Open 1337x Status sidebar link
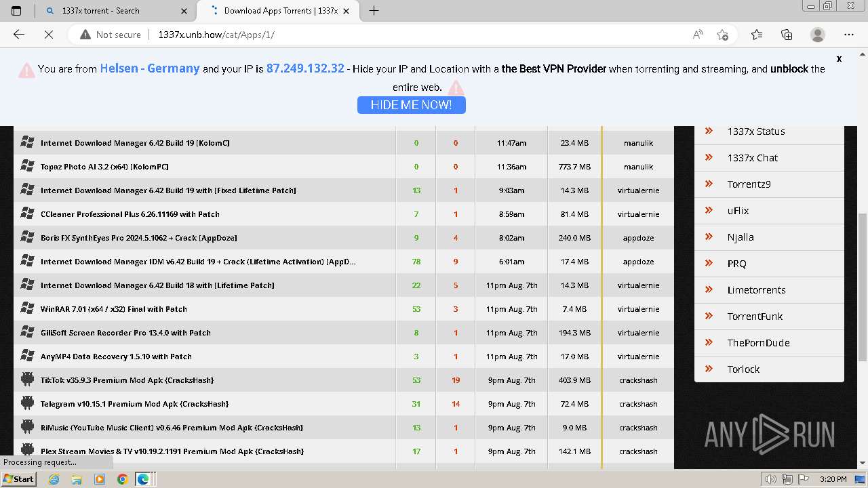Viewport: 868px width, 488px height. tap(756, 131)
